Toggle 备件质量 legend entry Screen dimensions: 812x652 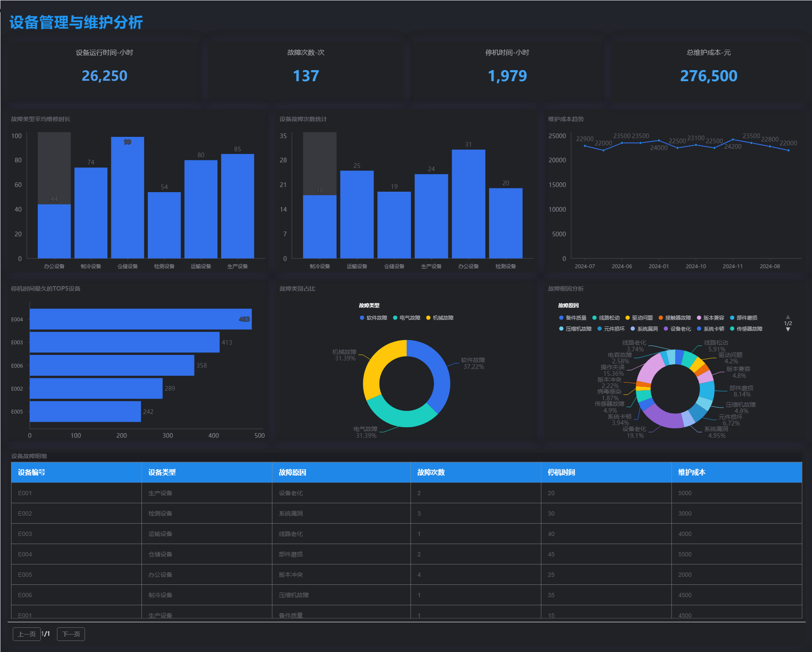pos(573,318)
